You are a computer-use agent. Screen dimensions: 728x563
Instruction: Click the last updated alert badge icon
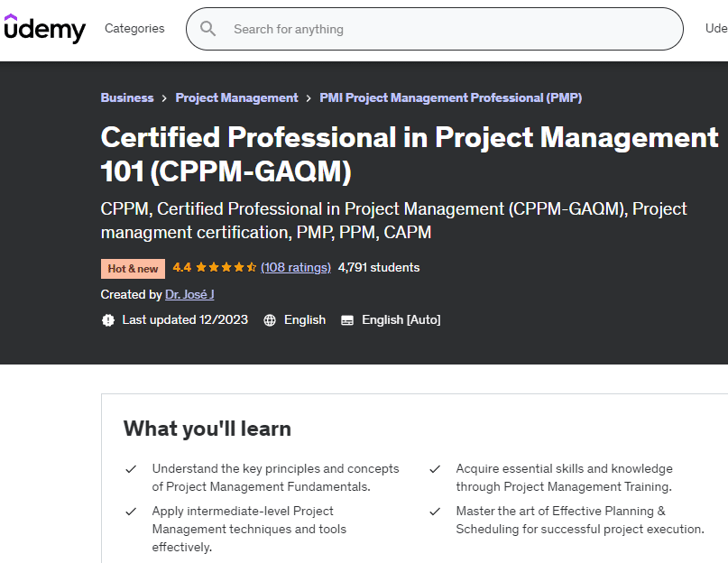click(108, 319)
